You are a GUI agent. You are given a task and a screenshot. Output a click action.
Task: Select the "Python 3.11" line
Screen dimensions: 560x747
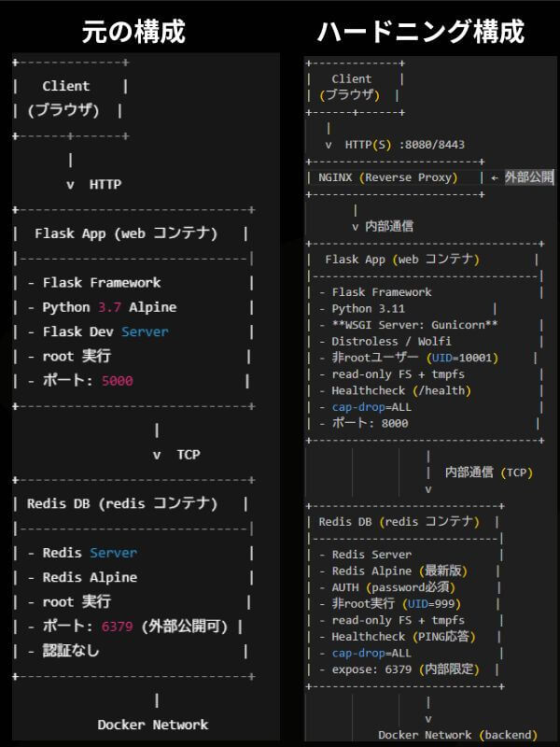pyautogui.click(x=368, y=309)
